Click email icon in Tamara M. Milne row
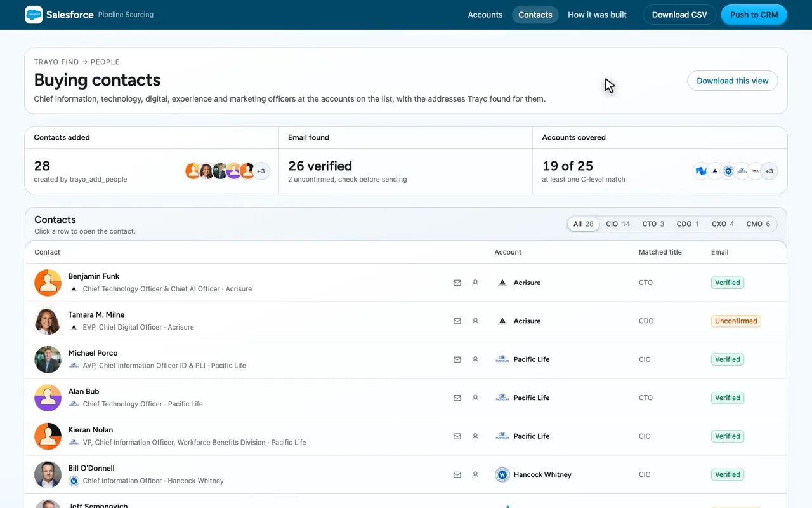 457,321
